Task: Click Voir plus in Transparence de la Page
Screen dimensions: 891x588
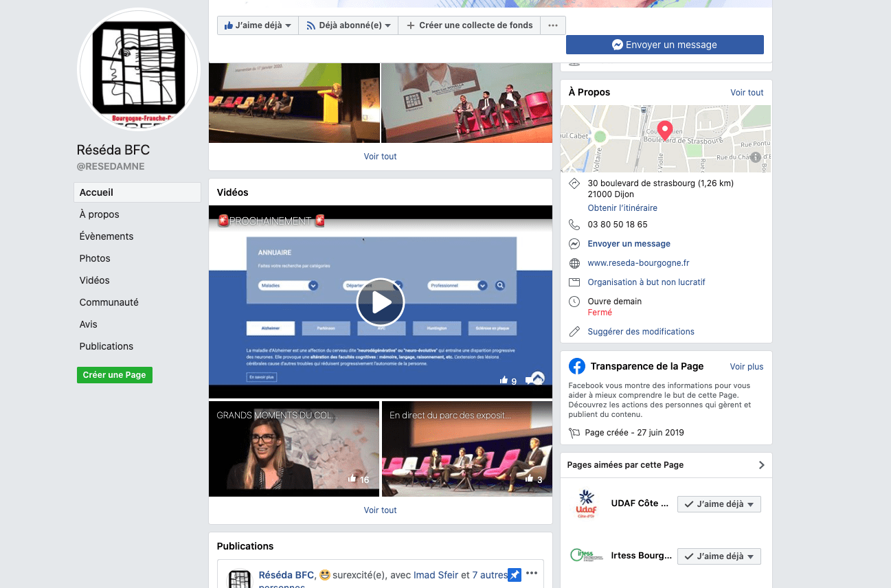Action: click(x=747, y=367)
